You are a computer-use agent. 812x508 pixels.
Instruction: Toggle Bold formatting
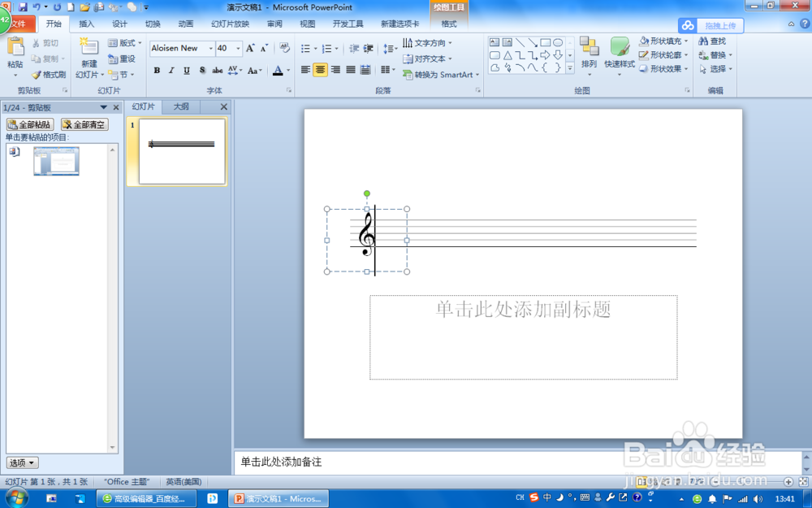click(x=157, y=70)
